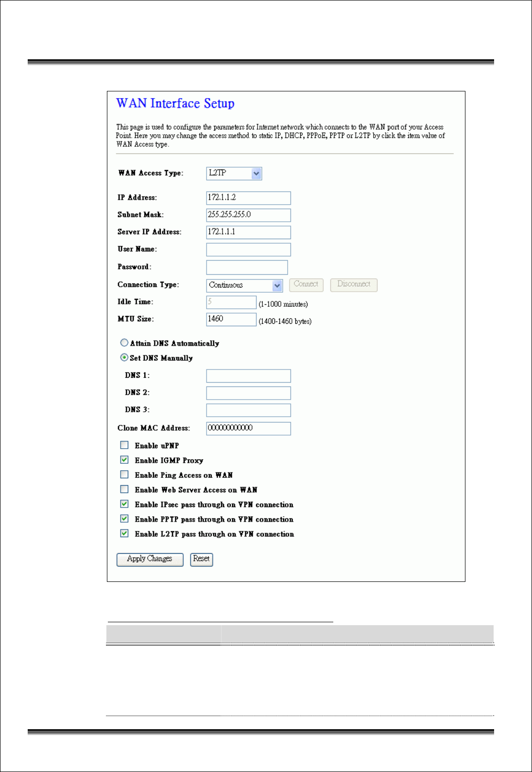Click the Password input field
Image resolution: width=532 pixels, height=772 pixels.
(x=247, y=267)
